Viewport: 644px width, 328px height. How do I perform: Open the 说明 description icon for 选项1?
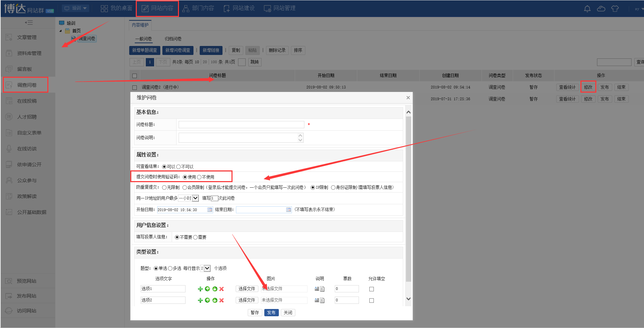click(319, 289)
